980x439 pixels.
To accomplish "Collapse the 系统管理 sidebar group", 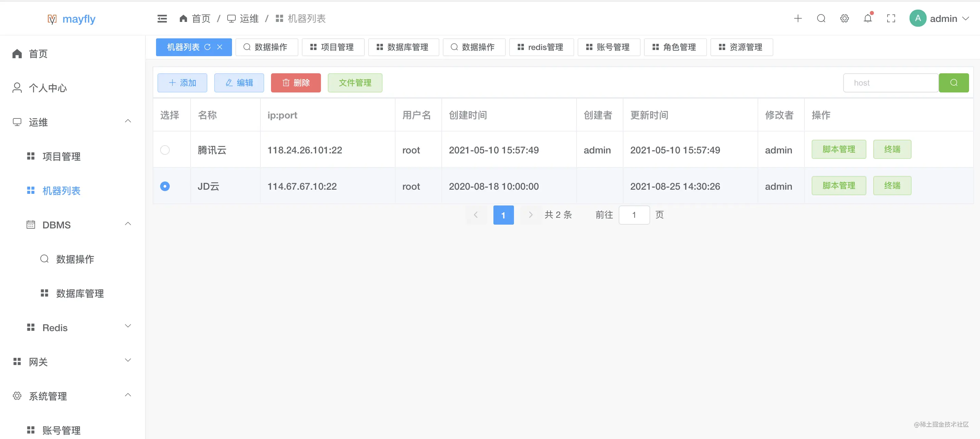I will 128,395.
